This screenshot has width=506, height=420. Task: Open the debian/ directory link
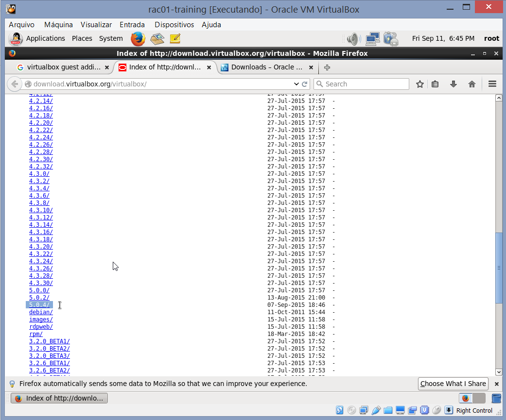coord(41,312)
